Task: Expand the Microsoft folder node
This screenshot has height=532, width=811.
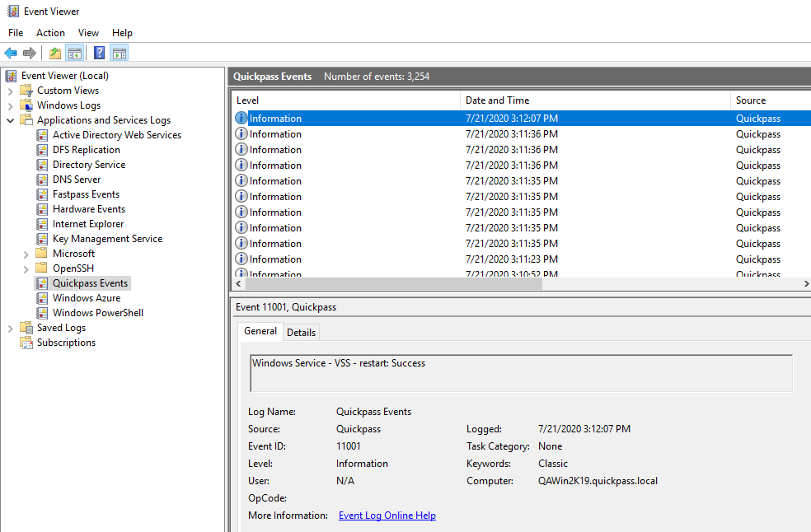Action: click(x=26, y=254)
